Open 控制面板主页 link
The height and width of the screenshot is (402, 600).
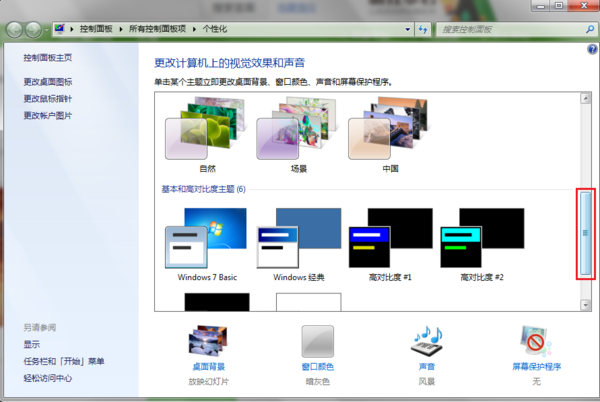[x=47, y=58]
